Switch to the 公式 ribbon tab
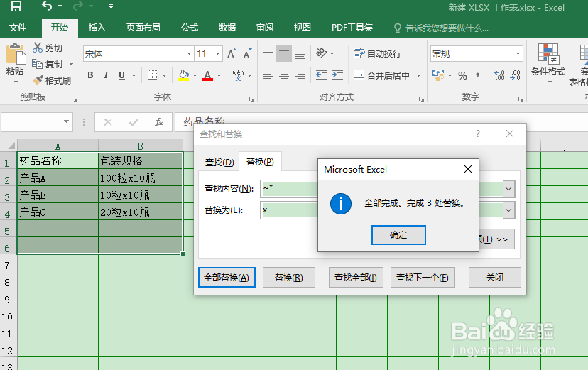The image size is (588, 370). point(190,28)
